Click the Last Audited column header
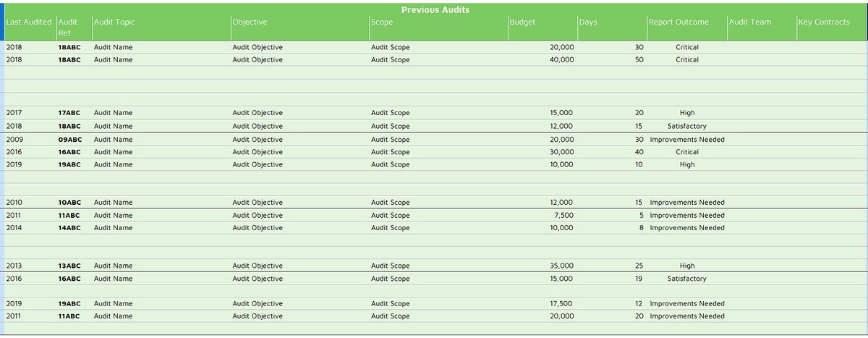 (x=29, y=22)
